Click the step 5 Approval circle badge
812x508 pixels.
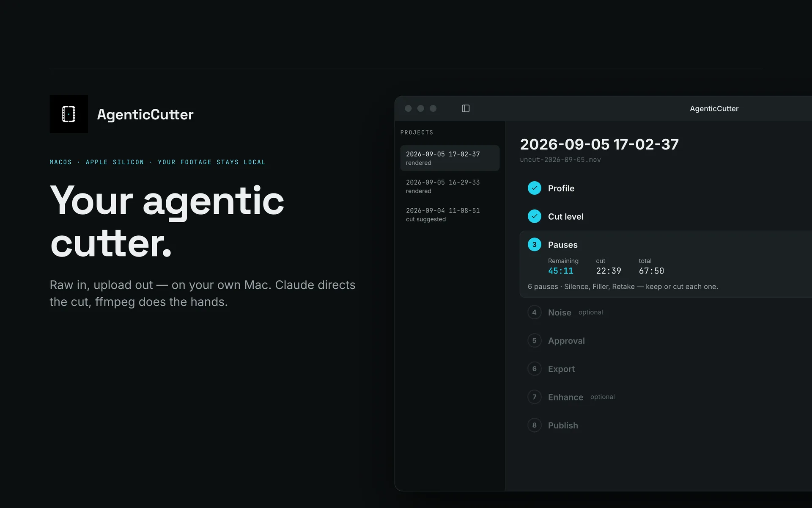click(x=534, y=340)
